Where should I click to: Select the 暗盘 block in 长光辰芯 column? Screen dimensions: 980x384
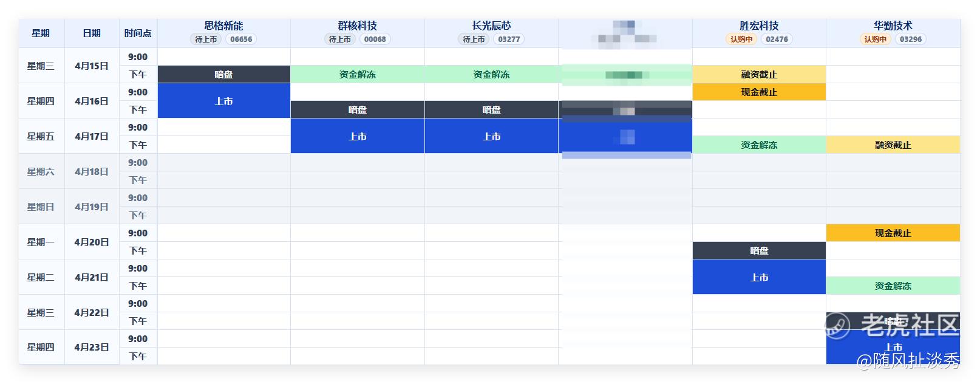491,109
